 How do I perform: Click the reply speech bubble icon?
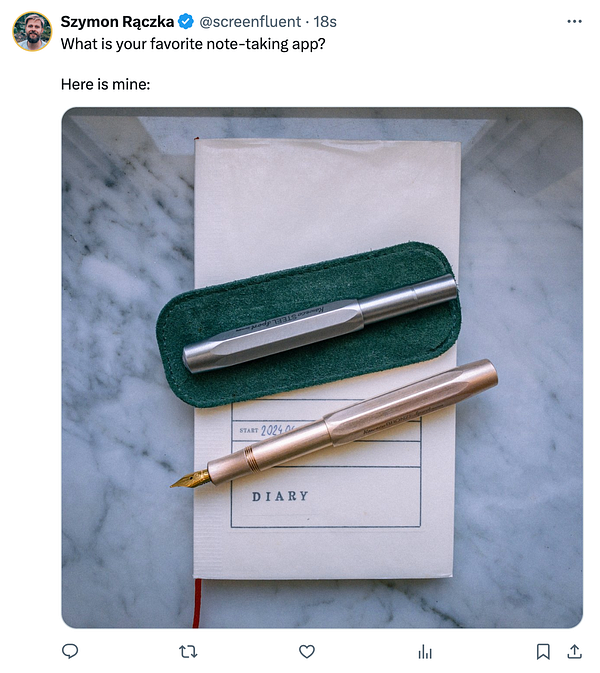[70, 651]
